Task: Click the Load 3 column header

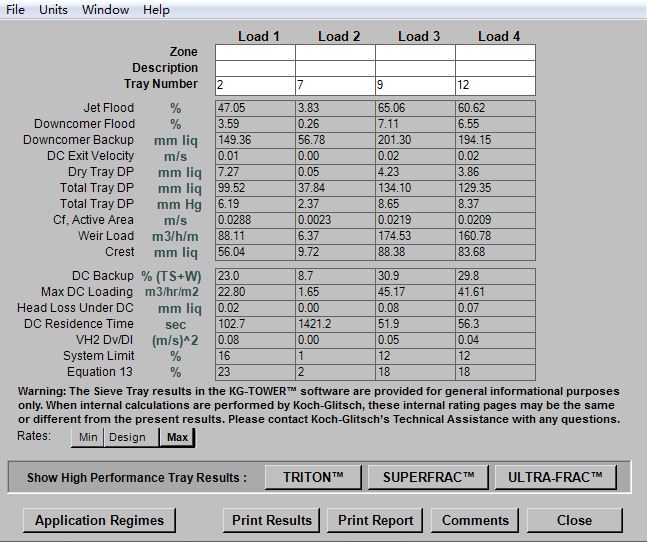Action: (x=419, y=36)
